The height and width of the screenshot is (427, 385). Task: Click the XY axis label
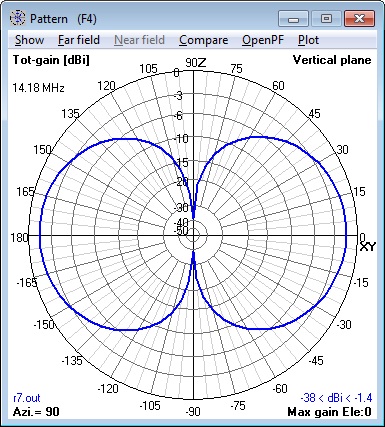click(367, 247)
